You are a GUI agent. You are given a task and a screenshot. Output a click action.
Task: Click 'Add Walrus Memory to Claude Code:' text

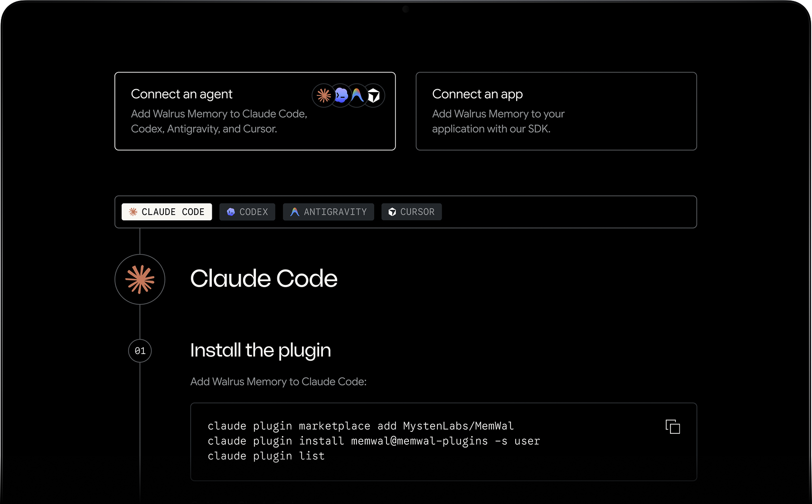[x=278, y=382]
